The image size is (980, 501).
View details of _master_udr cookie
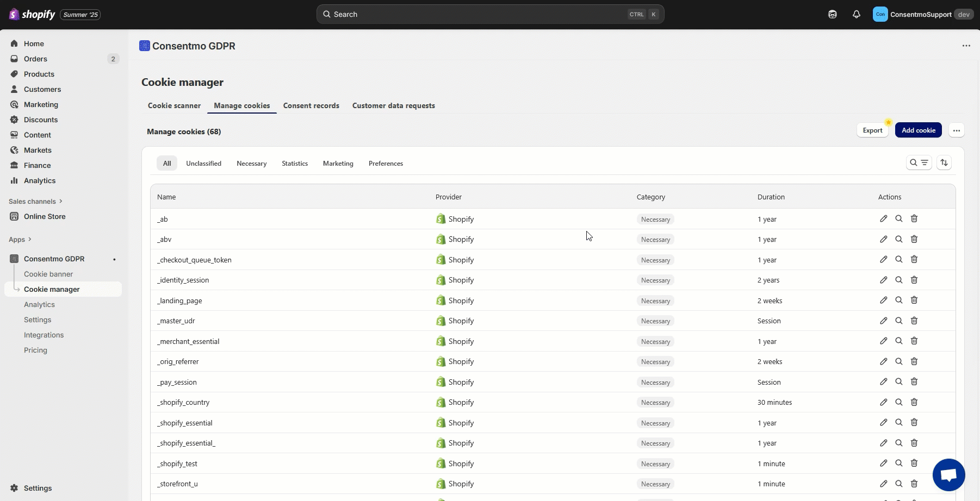point(899,321)
